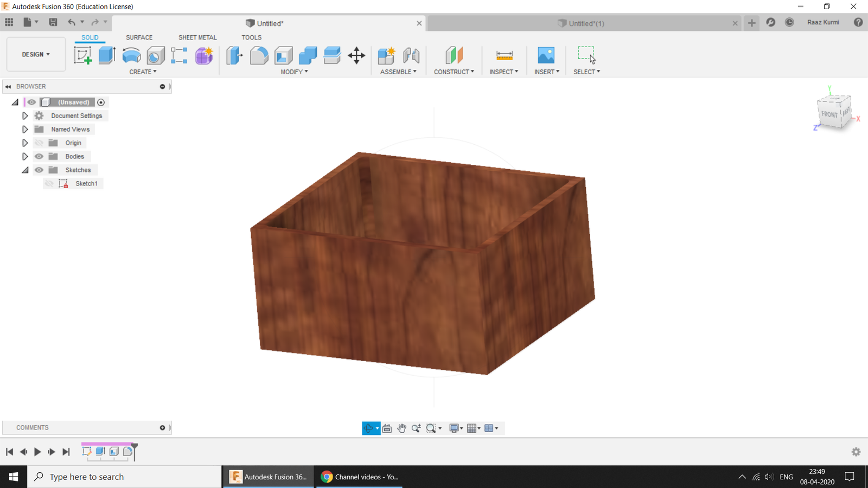This screenshot has height=488, width=868.
Task: Show the hidden Sketch1
Action: coord(49,183)
